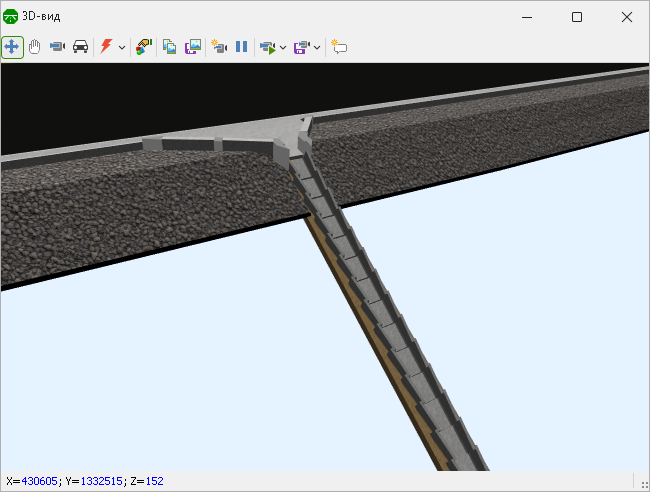Viewport: 650px width, 492px height.
Task: Expand the lightning bolt dropdown arrow
Action: click(122, 47)
